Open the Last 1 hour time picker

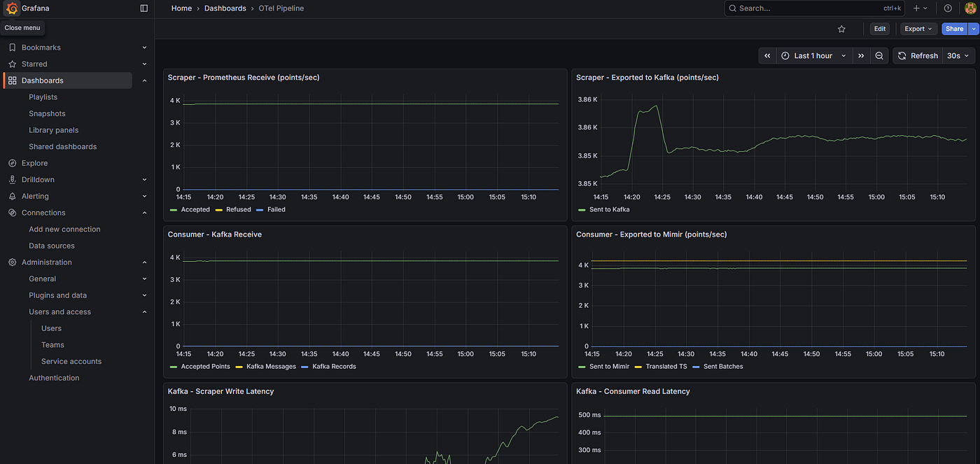click(814, 56)
